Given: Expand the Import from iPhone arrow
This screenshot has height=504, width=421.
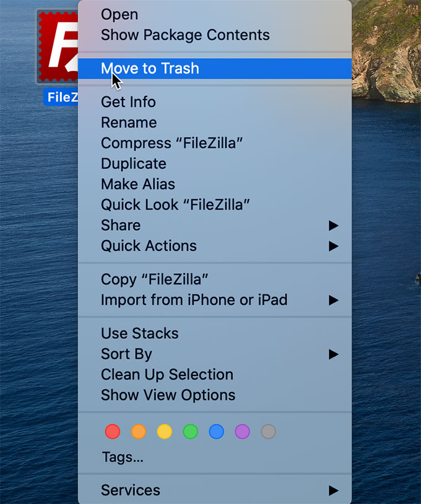Looking at the screenshot, I should click(x=334, y=300).
